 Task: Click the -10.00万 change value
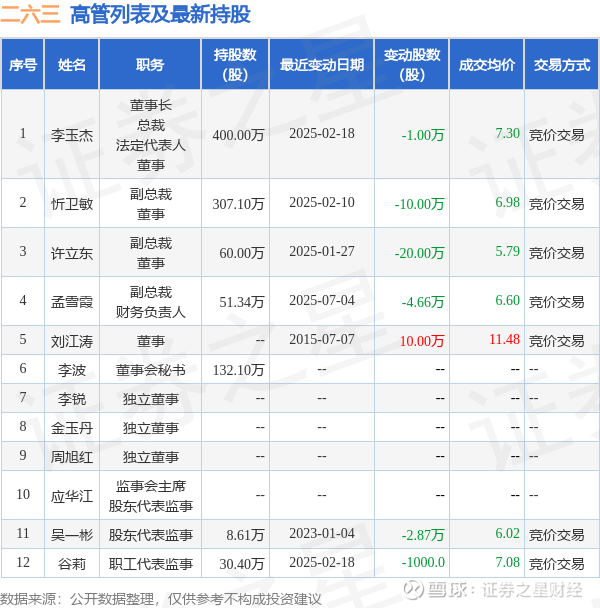tap(419, 204)
